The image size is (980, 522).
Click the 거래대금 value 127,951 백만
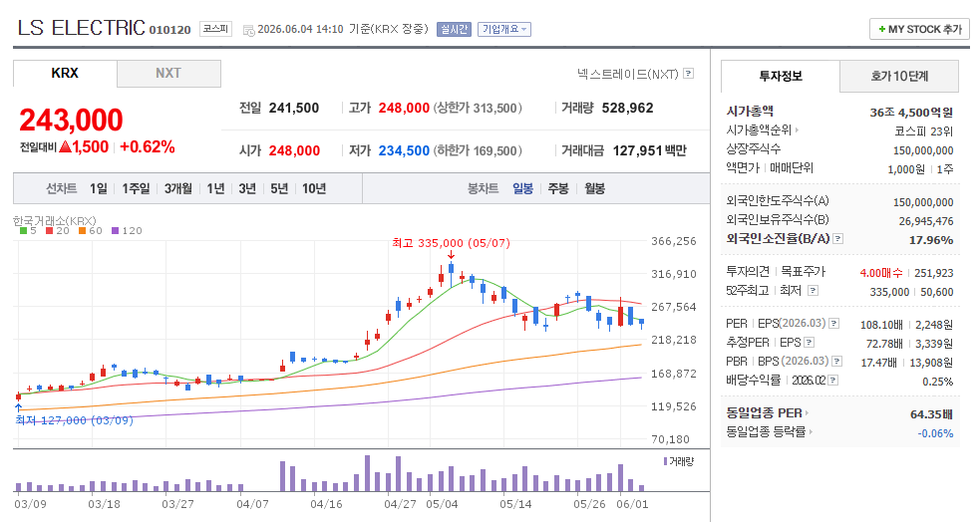tap(649, 150)
